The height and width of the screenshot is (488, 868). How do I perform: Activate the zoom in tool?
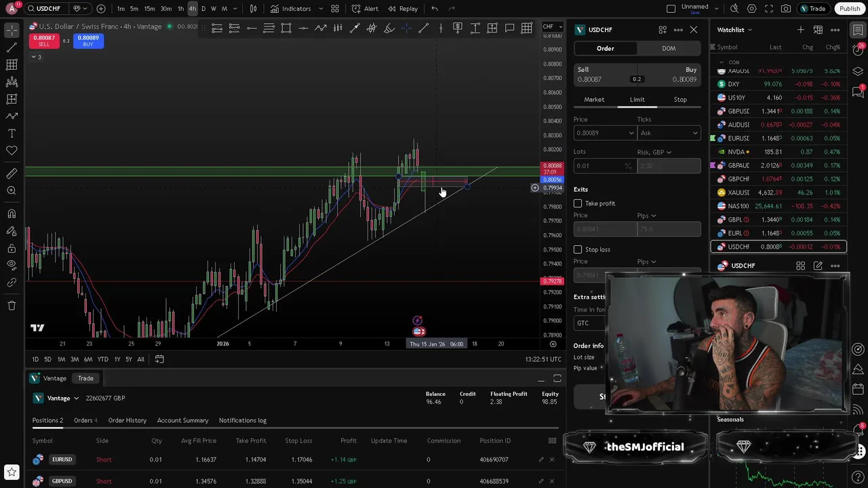[x=12, y=191]
